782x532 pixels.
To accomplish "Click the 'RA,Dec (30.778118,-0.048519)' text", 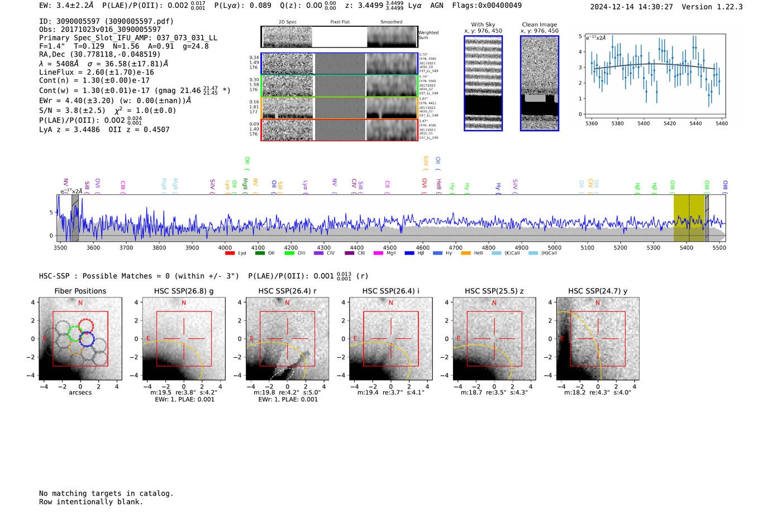I will tap(99, 54).
